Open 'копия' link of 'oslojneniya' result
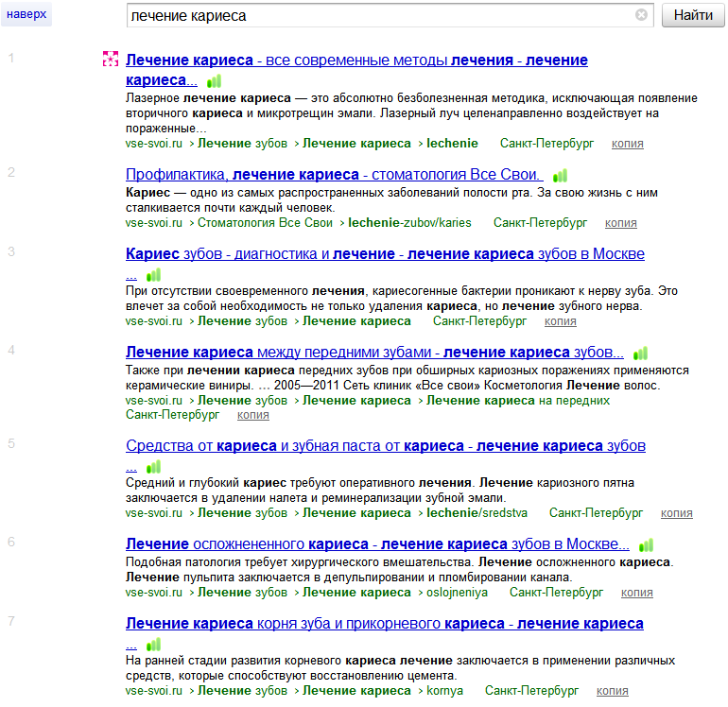The image size is (728, 707). pos(637,593)
